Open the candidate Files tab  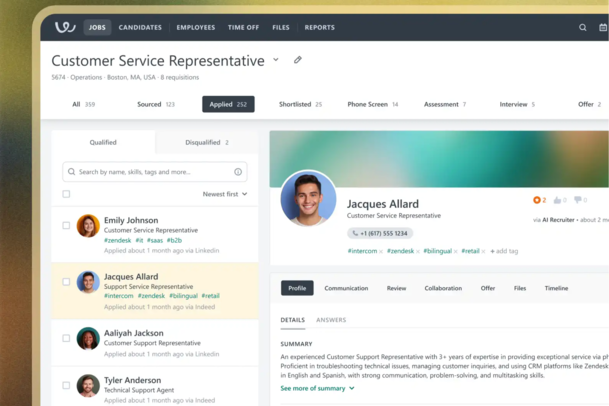[x=520, y=288]
